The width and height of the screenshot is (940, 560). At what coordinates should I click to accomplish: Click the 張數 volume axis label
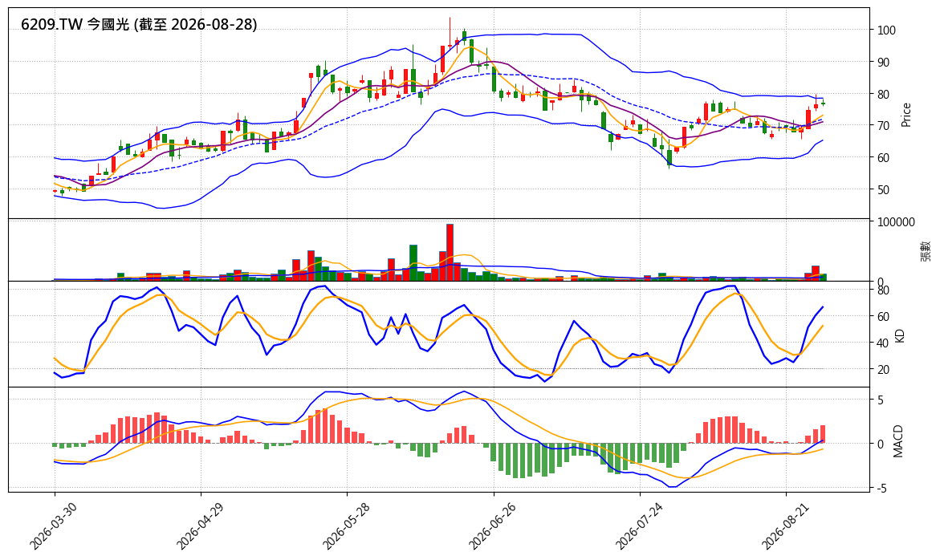pyautogui.click(x=926, y=250)
